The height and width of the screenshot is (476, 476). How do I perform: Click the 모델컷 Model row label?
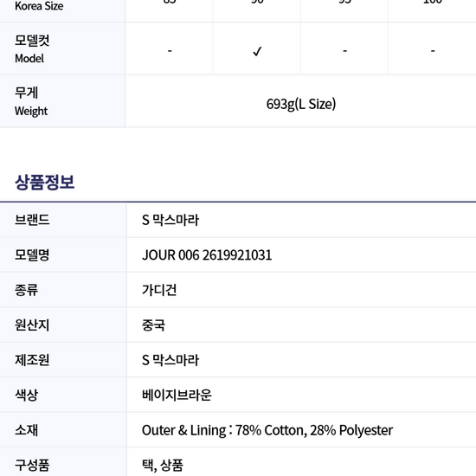(62, 48)
